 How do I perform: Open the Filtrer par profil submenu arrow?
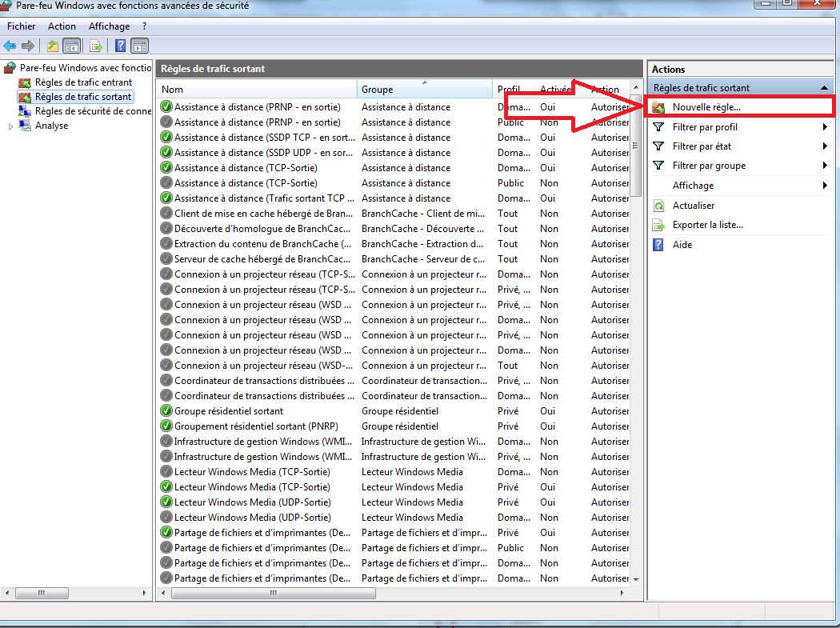click(825, 127)
